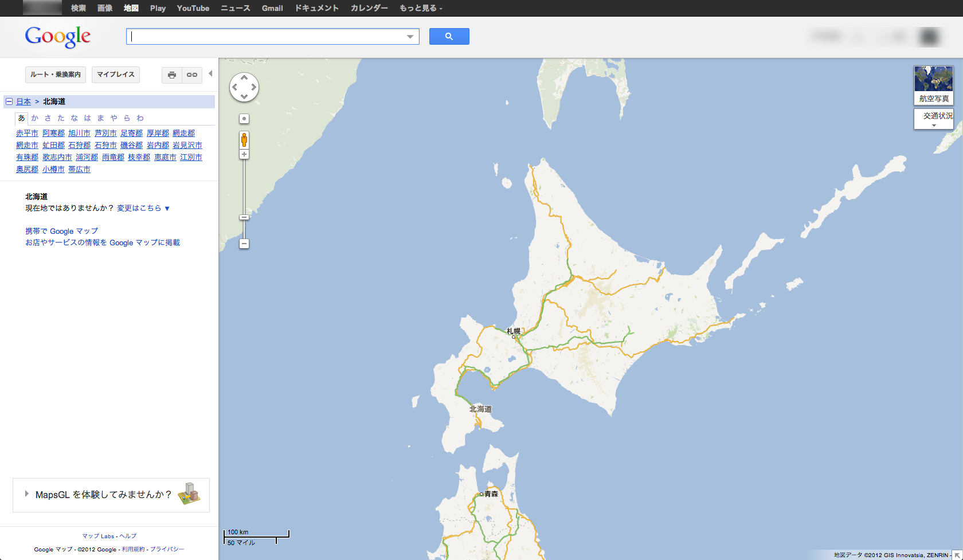
Task: Open the search box suggestion dropdown arrow
Action: pos(410,37)
